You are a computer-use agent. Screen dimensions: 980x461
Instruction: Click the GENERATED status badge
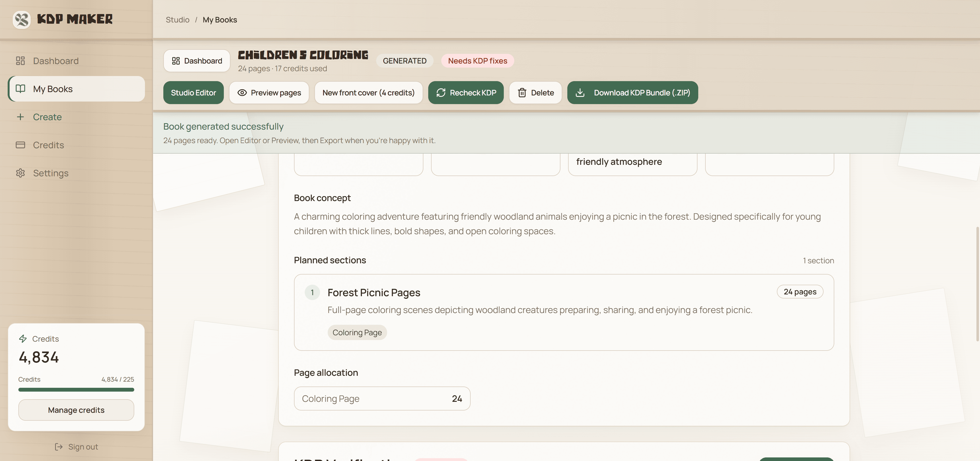[x=405, y=61]
